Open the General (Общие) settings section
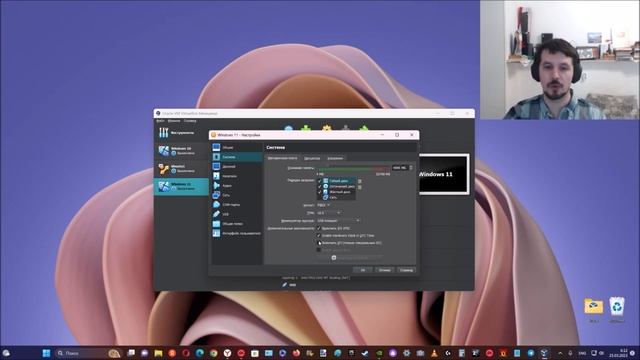 (237, 147)
